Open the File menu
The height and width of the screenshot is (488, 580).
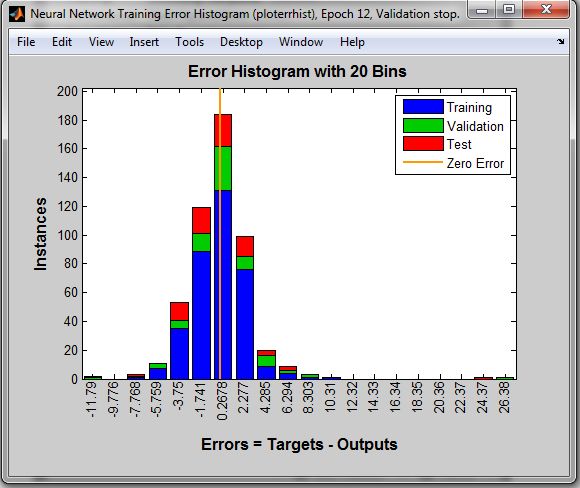26,42
